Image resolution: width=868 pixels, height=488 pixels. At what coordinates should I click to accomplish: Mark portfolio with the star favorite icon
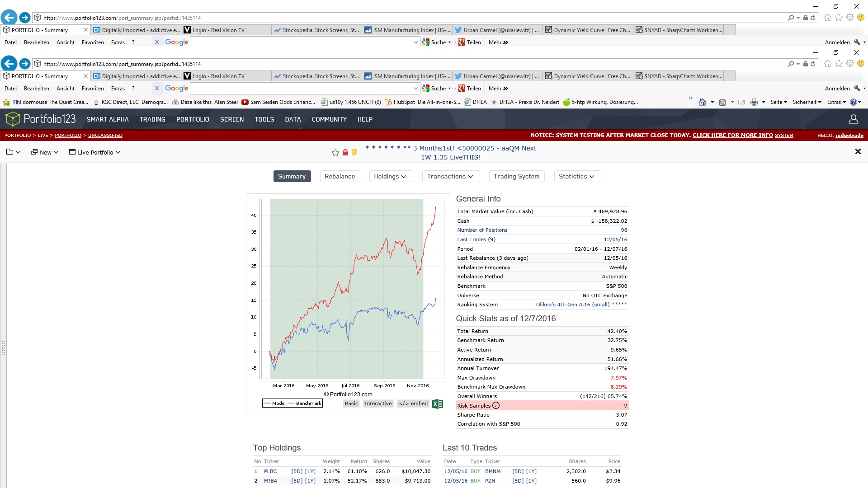(x=335, y=153)
